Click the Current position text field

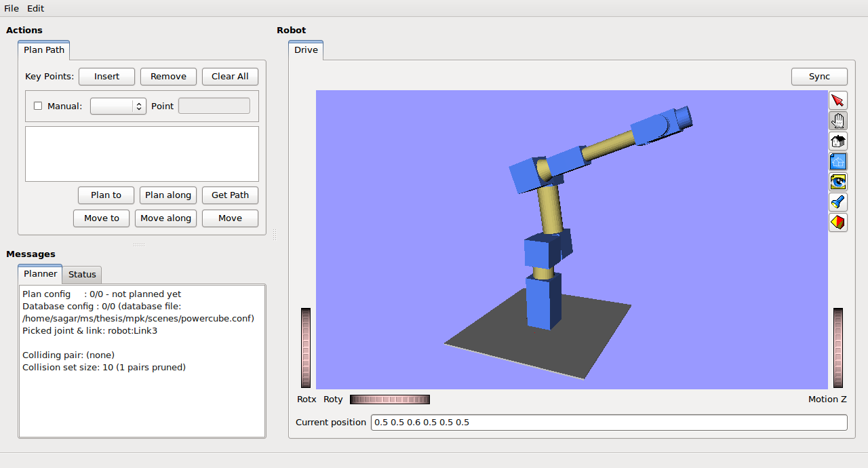[x=608, y=423]
